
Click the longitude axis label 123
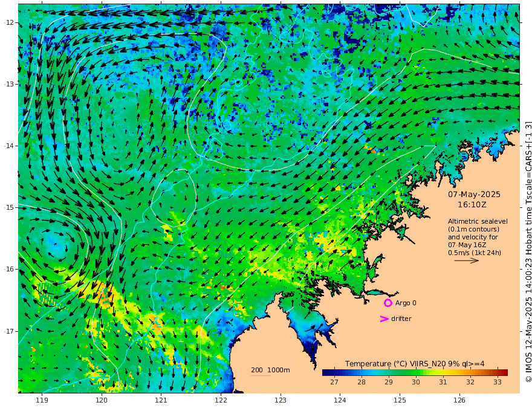click(x=281, y=401)
